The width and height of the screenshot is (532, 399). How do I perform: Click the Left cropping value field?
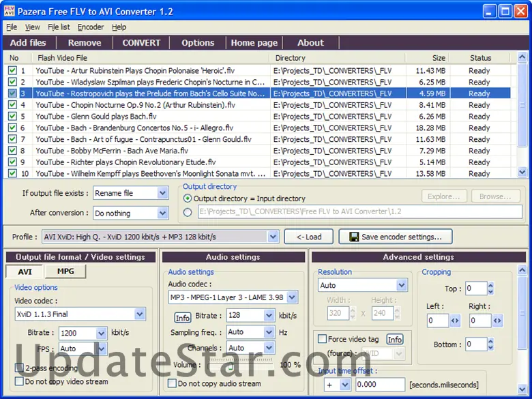[x=438, y=321]
